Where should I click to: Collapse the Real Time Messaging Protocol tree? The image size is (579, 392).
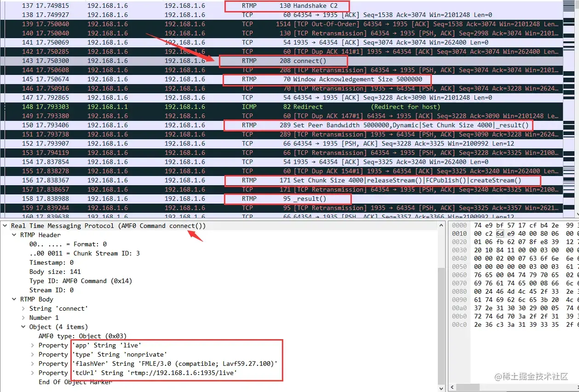(5, 226)
